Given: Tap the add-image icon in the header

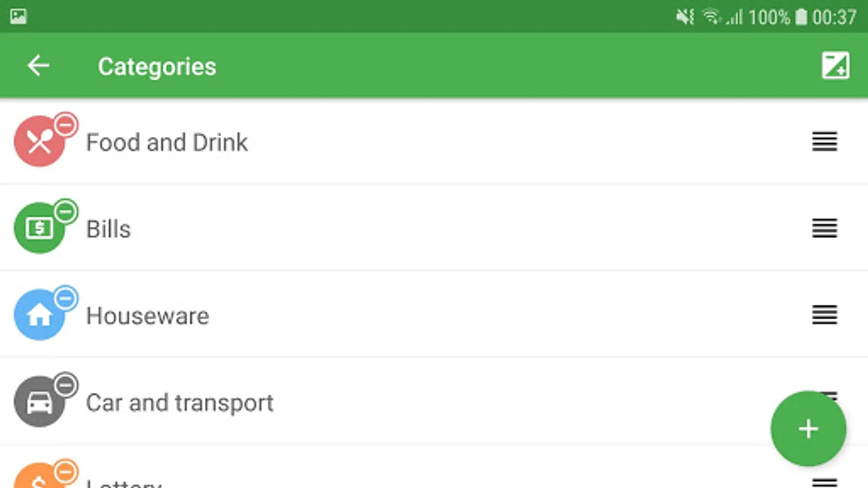Looking at the screenshot, I should click(x=835, y=66).
